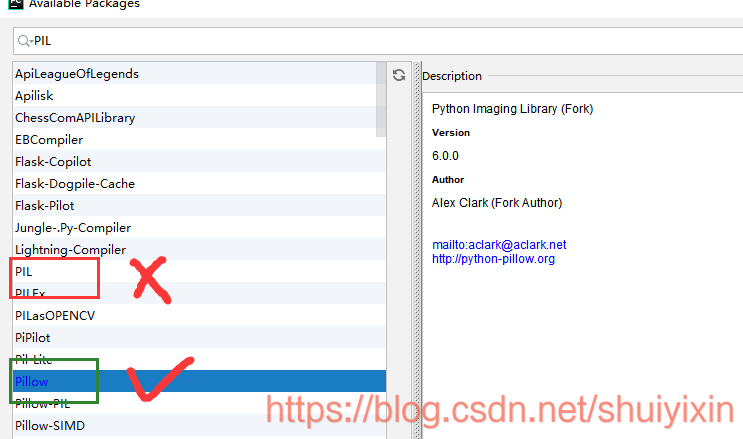743x439 pixels.
Task: Click Python Imaging Library (Fork) text
Action: (x=512, y=109)
